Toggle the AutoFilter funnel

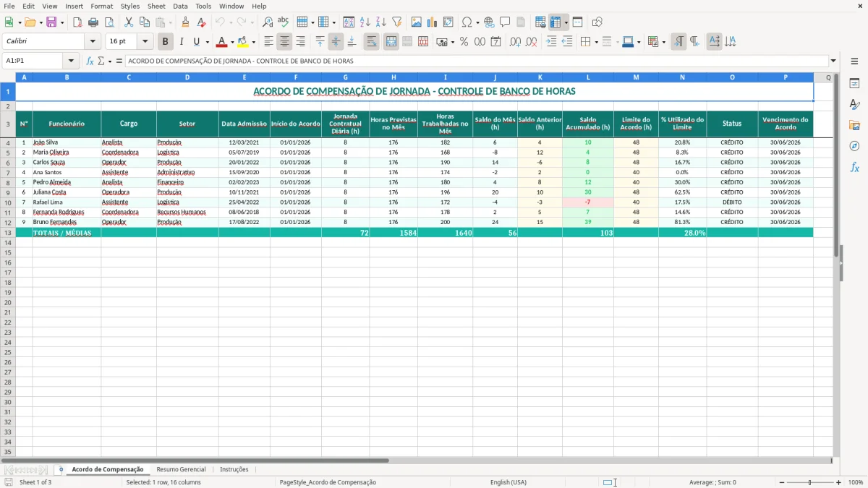[x=397, y=22]
